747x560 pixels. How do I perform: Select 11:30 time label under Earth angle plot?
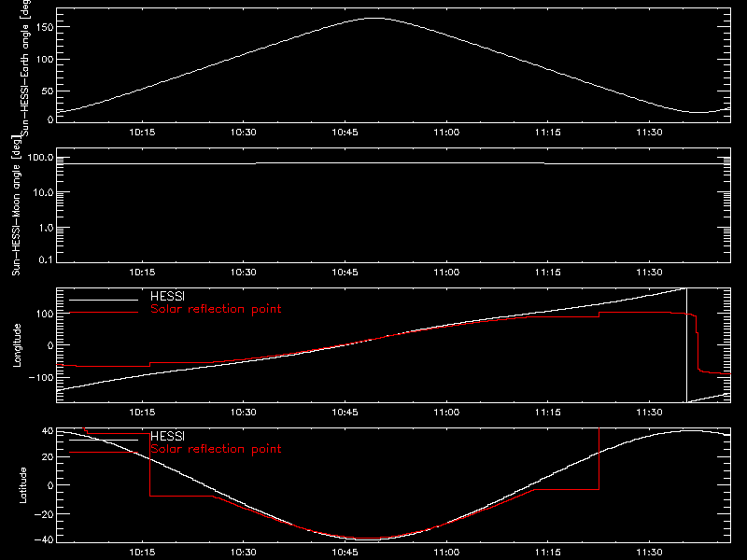(x=649, y=132)
